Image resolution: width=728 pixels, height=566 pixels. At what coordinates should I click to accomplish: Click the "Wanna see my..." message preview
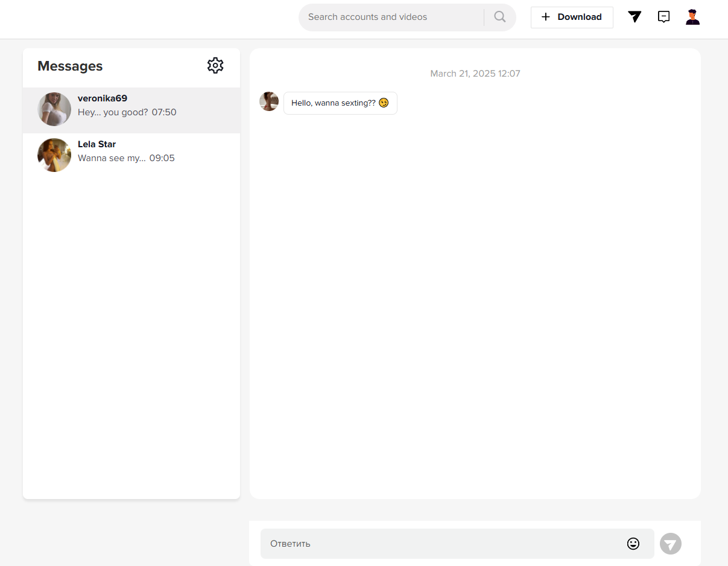coord(112,158)
